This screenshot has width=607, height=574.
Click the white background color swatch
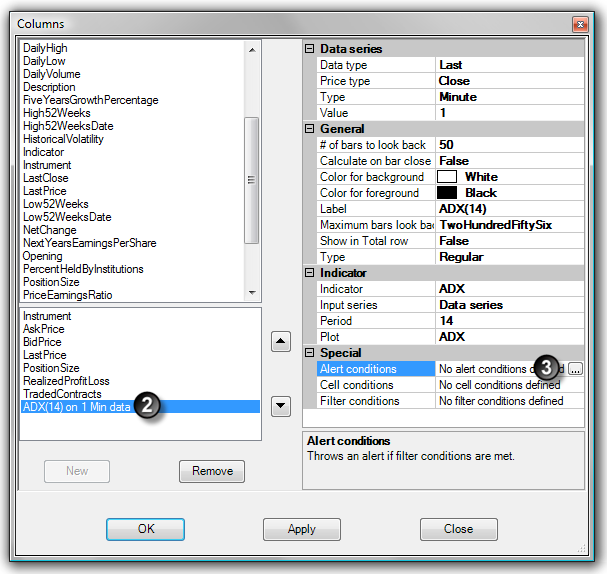[447, 177]
